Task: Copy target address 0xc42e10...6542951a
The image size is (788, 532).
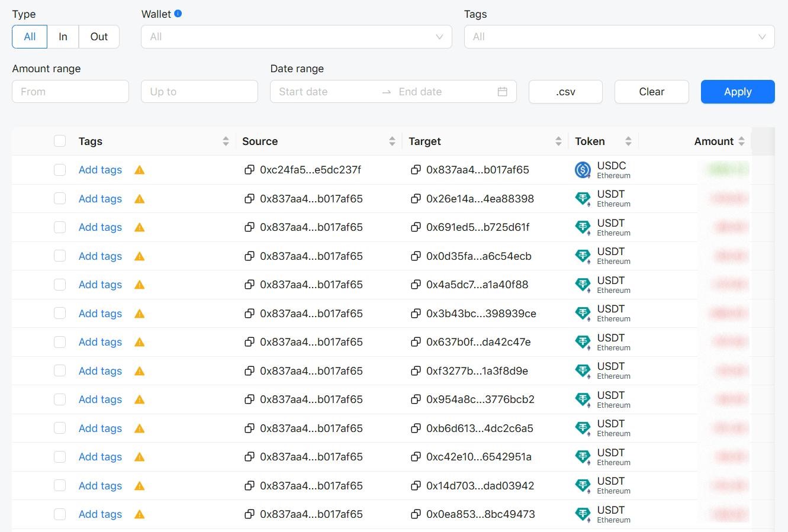Action: click(416, 457)
